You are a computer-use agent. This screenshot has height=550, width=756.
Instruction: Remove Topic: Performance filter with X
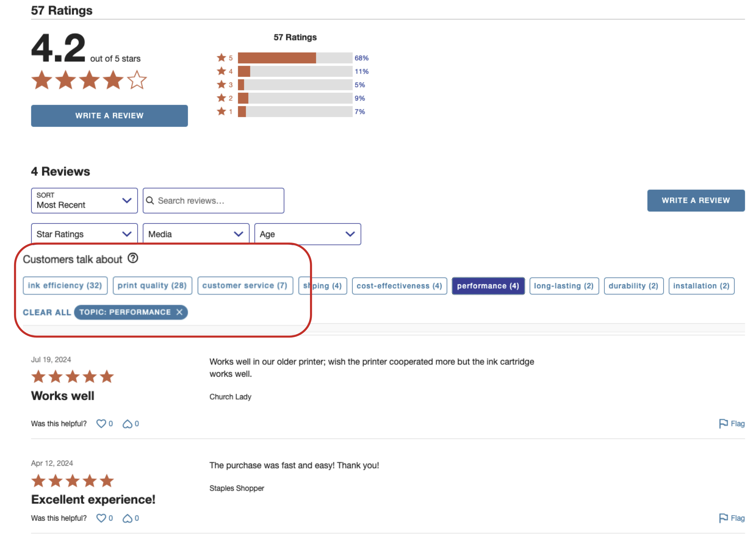[179, 312]
